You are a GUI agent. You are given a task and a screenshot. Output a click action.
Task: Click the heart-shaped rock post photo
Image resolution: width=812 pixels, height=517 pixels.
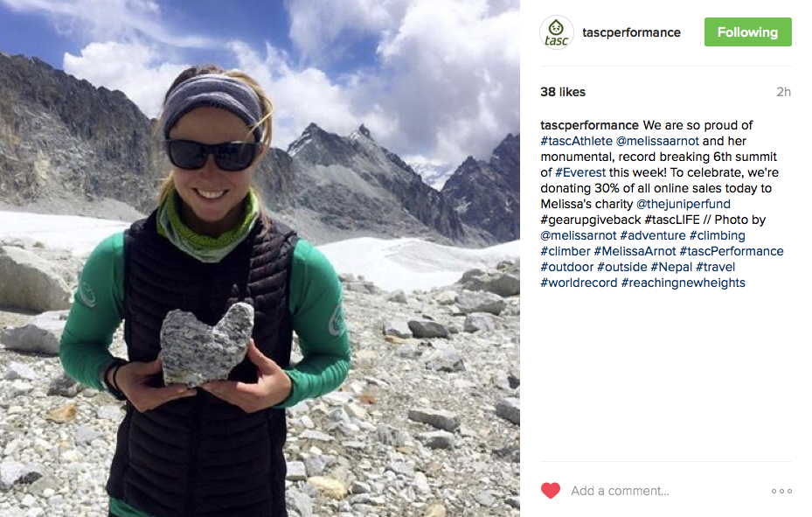pos(260,259)
